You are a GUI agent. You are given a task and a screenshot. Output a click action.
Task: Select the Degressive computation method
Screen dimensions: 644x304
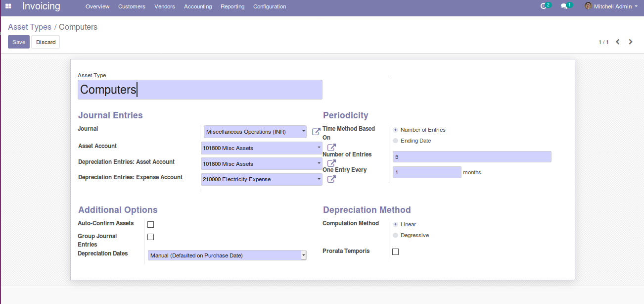[396, 235]
